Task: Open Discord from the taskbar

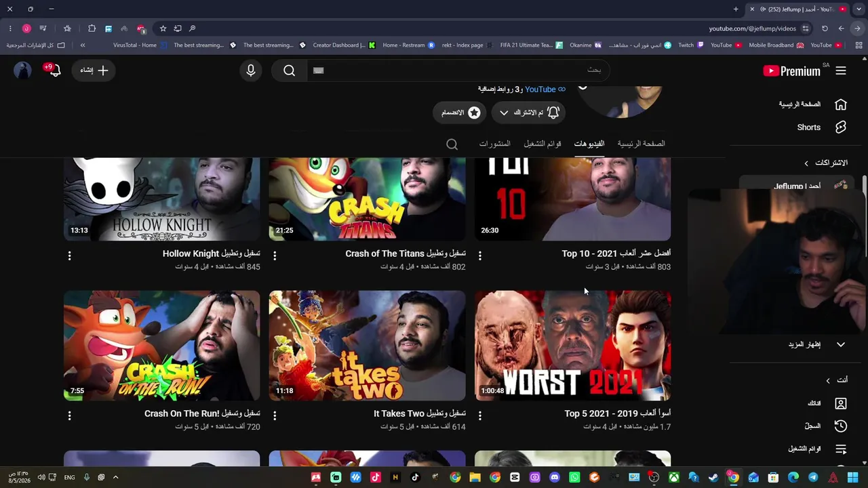Action: [555, 477]
